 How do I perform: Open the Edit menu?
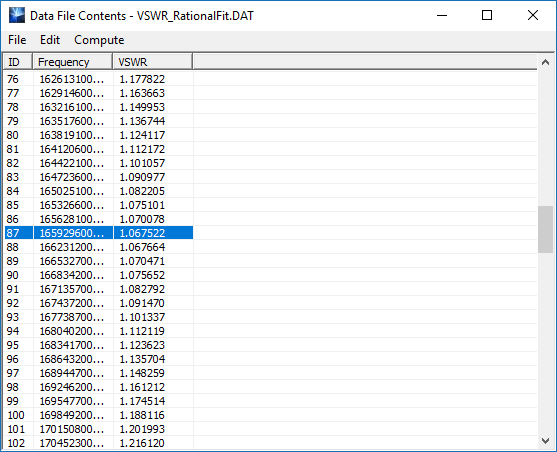[50, 40]
